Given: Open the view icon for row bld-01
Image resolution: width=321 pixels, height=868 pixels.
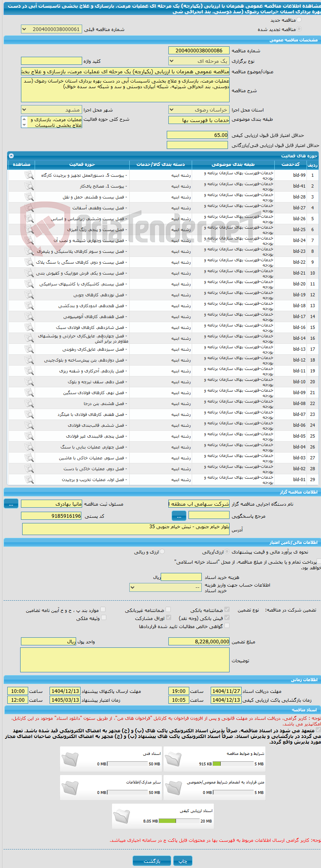Looking at the screenshot, I should (29, 479).
